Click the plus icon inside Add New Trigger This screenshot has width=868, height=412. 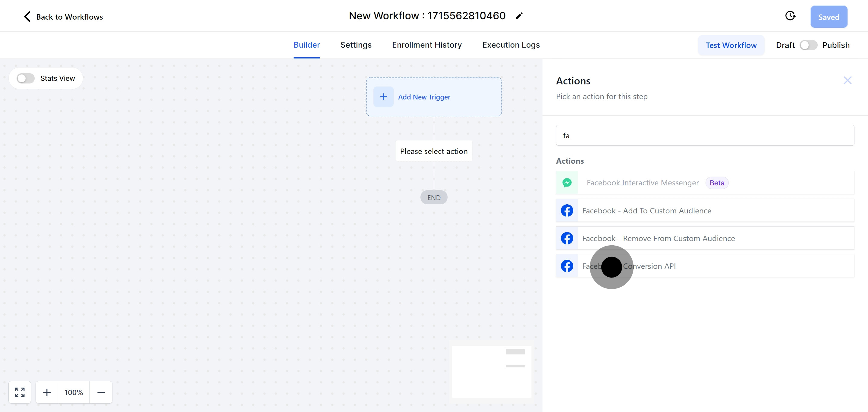click(x=383, y=97)
